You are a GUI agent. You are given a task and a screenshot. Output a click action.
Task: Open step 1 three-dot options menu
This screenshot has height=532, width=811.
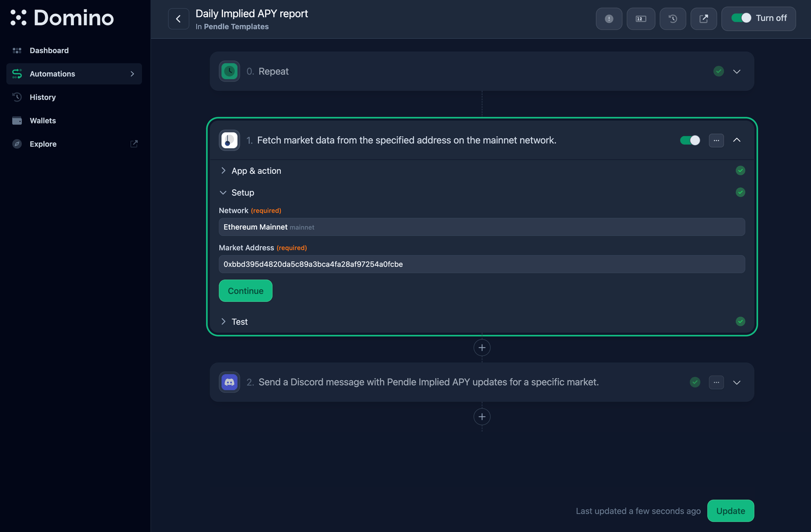click(x=716, y=140)
